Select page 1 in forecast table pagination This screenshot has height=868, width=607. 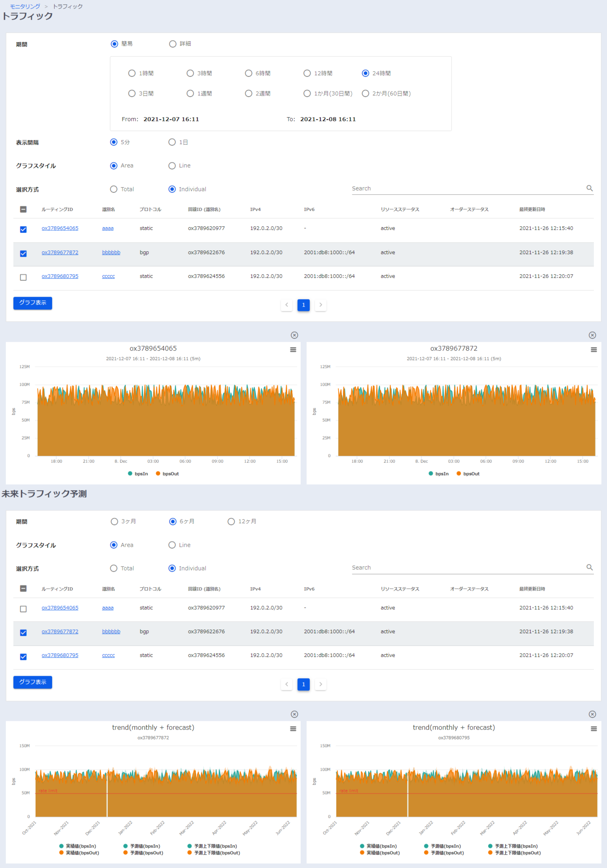[303, 684]
